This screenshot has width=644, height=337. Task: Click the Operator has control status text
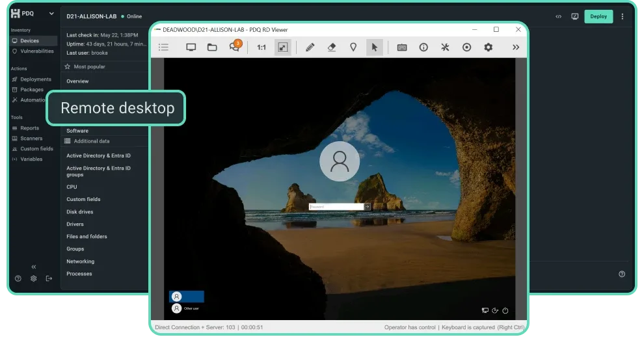coord(410,327)
